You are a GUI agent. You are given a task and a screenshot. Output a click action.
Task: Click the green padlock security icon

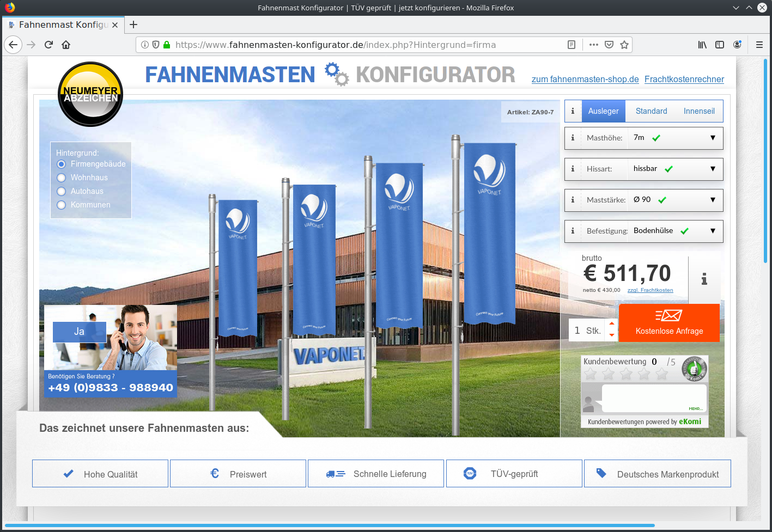pyautogui.click(x=167, y=45)
